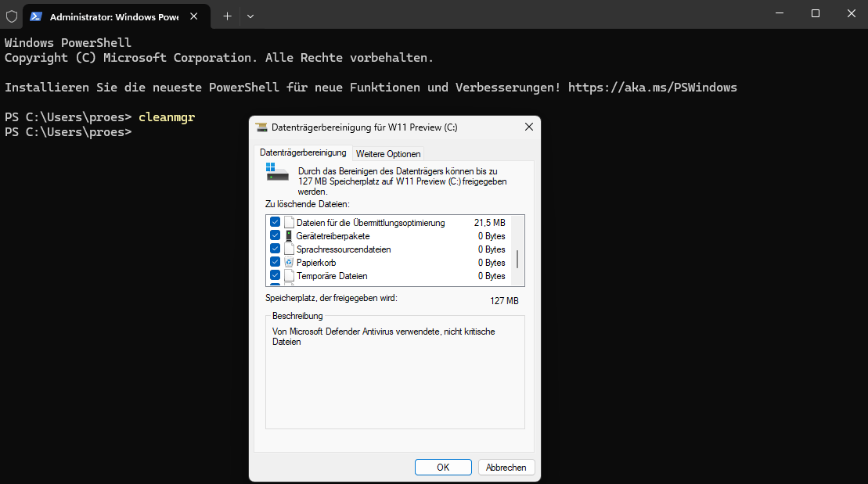Click the PowerShell icon in the terminal tab
The width and height of the screenshot is (868, 484).
click(36, 16)
